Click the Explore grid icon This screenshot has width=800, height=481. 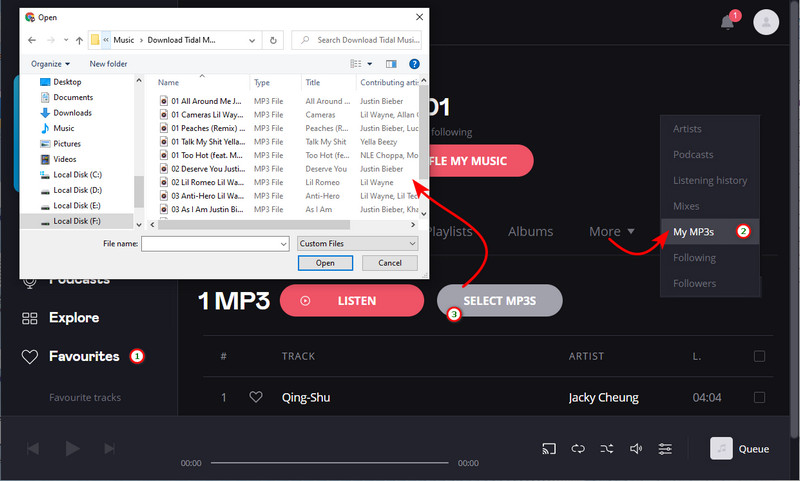click(30, 318)
